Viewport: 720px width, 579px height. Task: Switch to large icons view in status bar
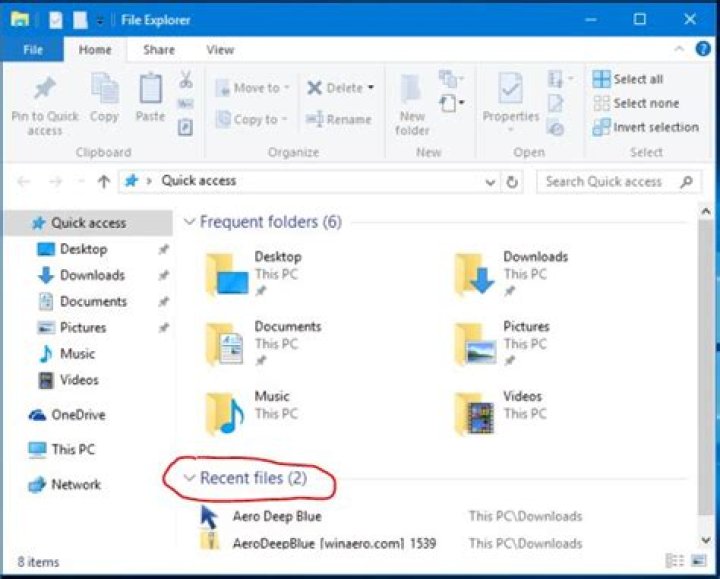699,561
